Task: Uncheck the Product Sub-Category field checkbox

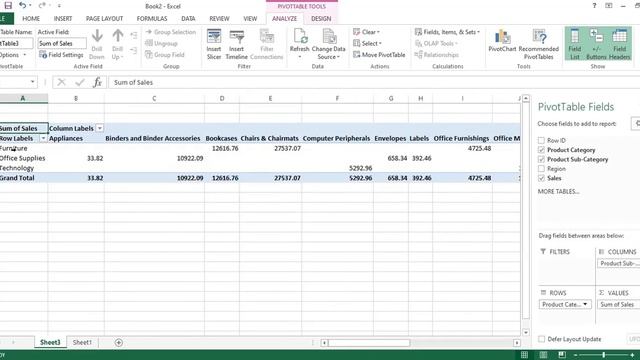Action: click(541, 159)
